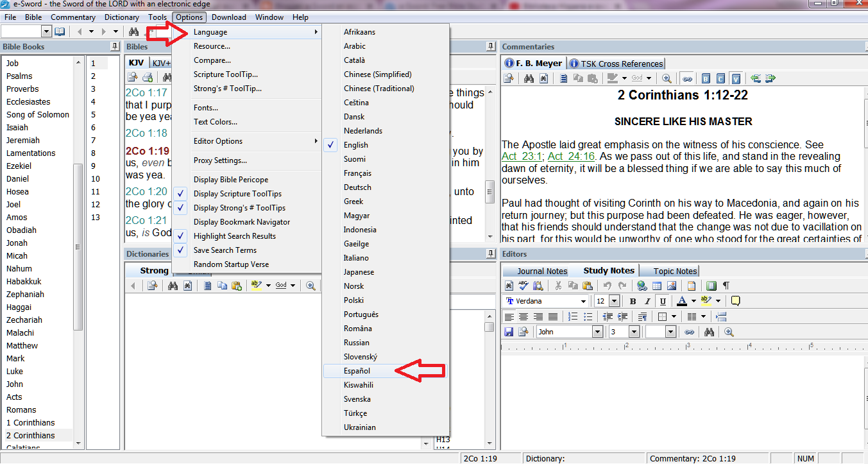
Task: Apply italic formatting in the editor
Action: point(647,301)
